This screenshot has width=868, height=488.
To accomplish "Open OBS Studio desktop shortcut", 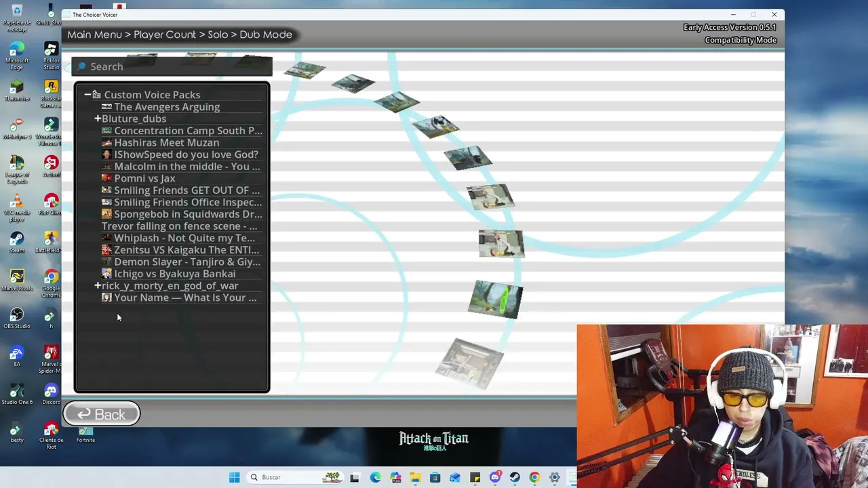I will pos(17,319).
